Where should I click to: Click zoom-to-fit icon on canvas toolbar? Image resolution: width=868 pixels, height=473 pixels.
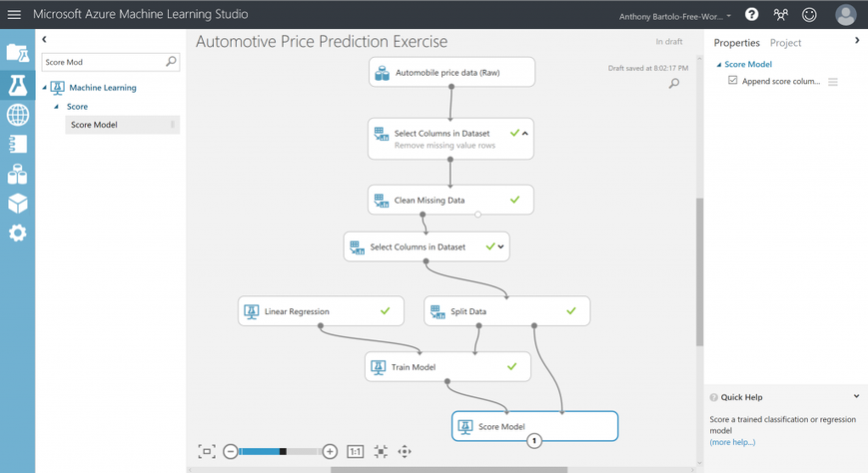coord(207,451)
